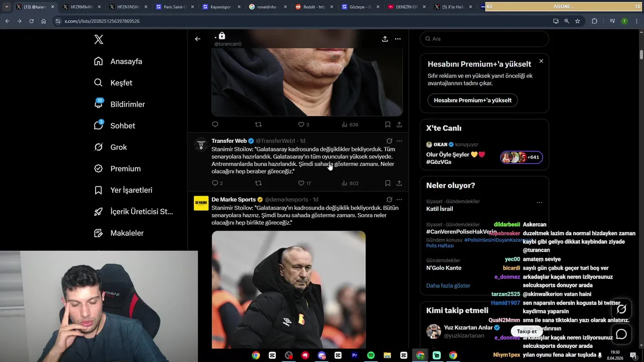Open Spotify from taskbar
Image resolution: width=644 pixels, height=362 pixels.
[x=371, y=355]
